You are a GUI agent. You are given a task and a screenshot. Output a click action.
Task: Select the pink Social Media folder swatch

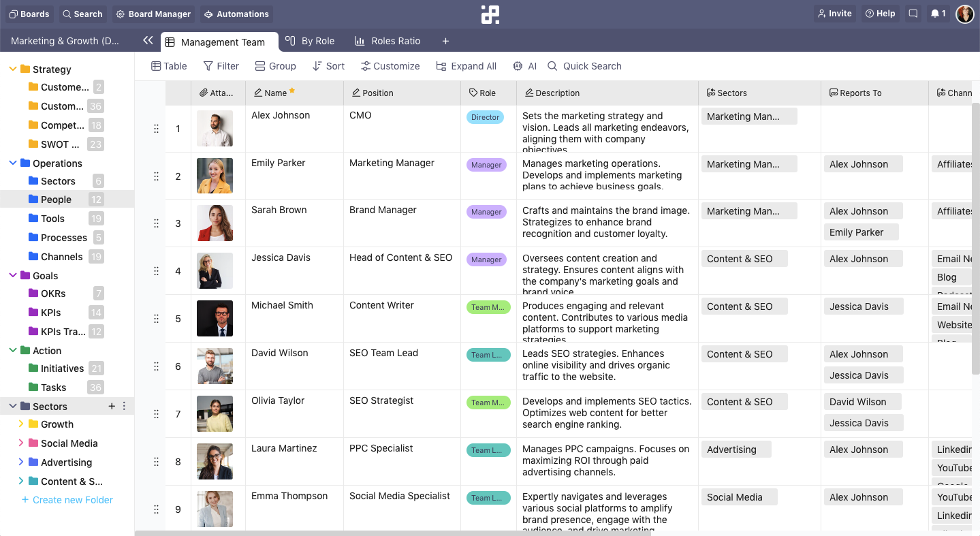34,443
